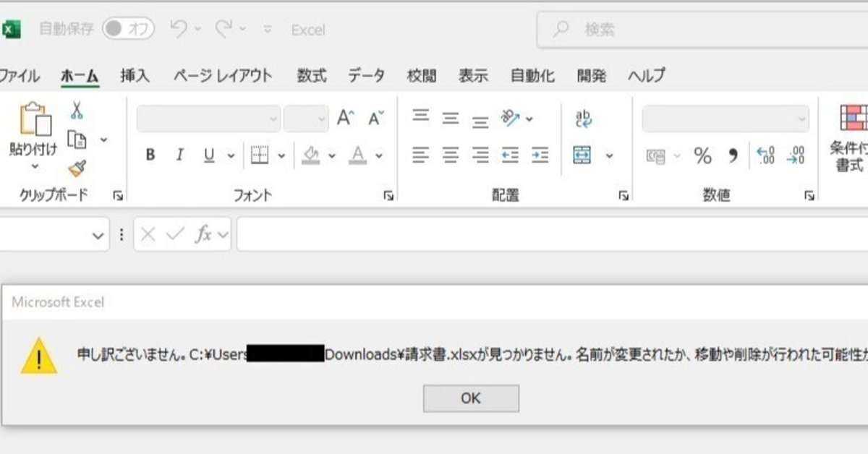Toggle Italic formatting
The height and width of the screenshot is (454, 868).
[179, 155]
